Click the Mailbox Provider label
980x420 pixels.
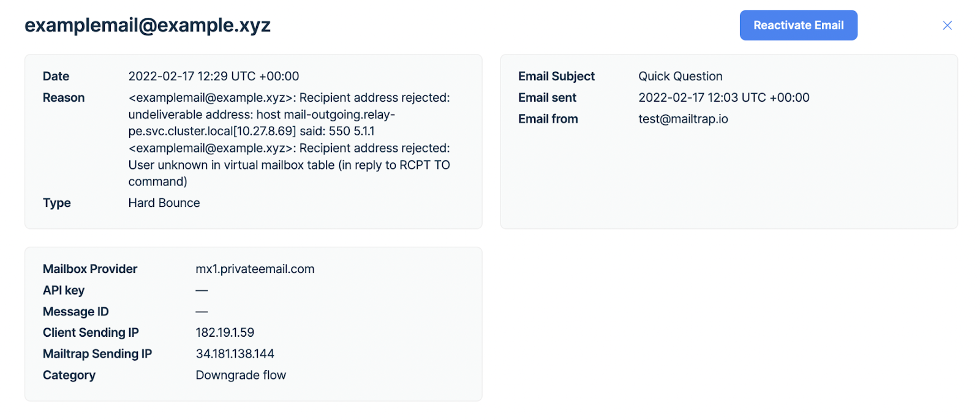tap(90, 269)
